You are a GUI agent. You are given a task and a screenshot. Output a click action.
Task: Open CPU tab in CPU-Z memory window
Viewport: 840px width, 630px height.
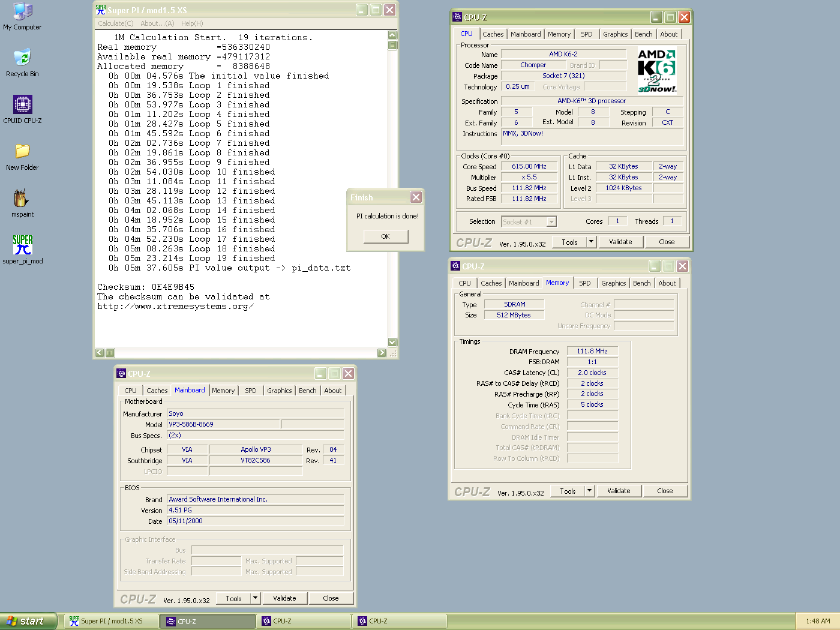click(x=465, y=283)
